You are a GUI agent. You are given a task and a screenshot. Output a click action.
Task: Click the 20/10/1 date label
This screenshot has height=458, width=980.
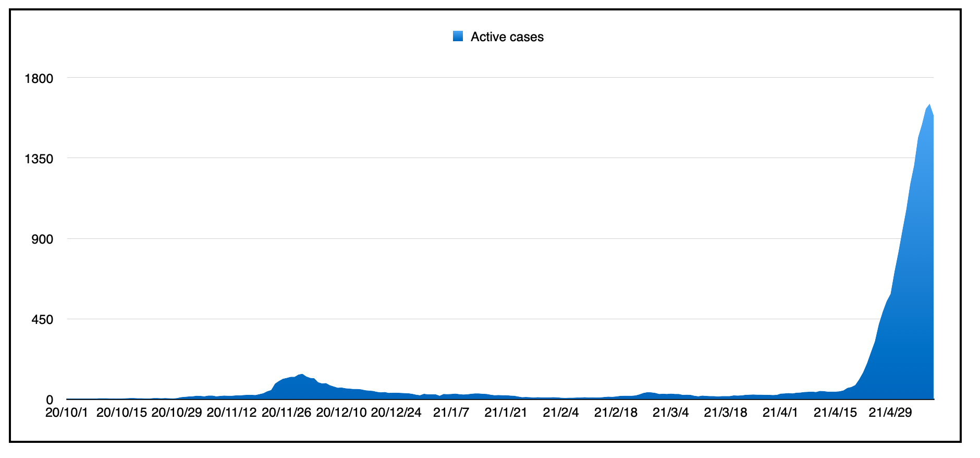pyautogui.click(x=67, y=413)
